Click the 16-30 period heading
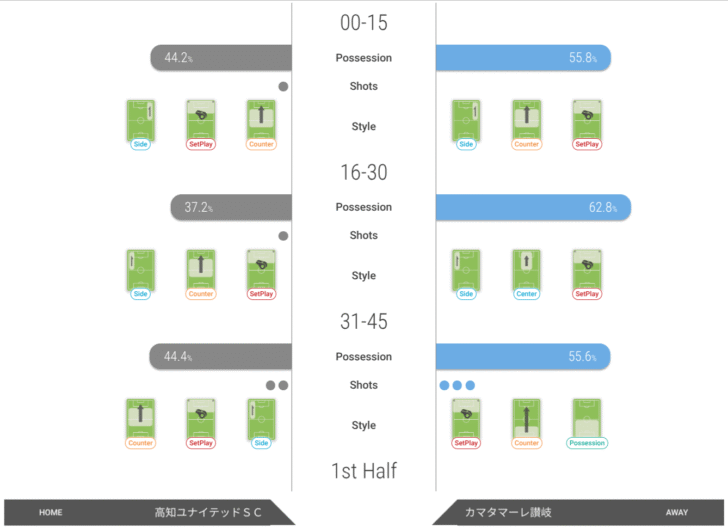Viewport: 728px width, 528px height. tap(364, 172)
